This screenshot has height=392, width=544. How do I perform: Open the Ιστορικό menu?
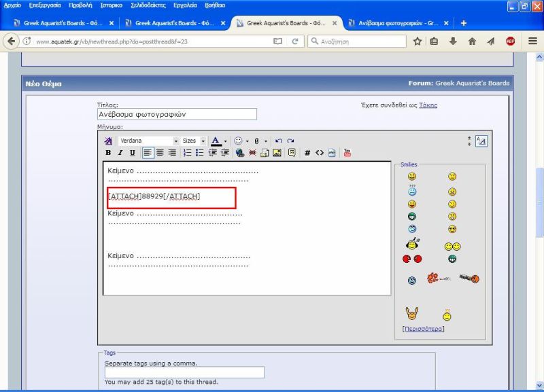pos(112,5)
